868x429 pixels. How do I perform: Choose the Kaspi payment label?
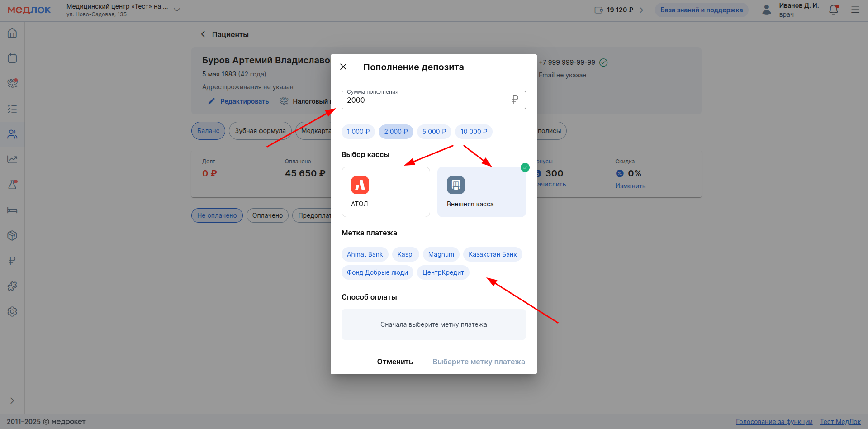[x=405, y=254]
